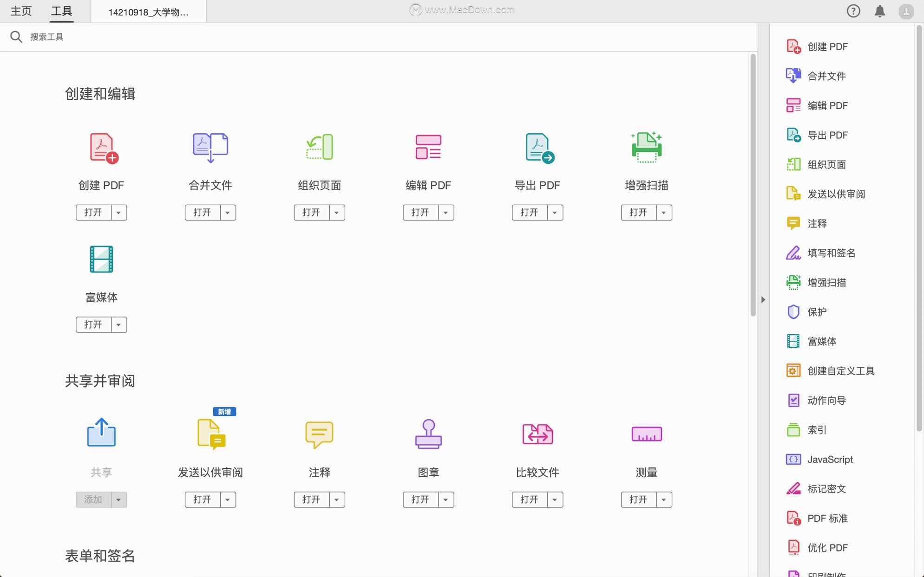The image size is (924, 577).
Task: Expand dropdown arrow for 导出 PDF 打开 button
Action: pyautogui.click(x=555, y=213)
